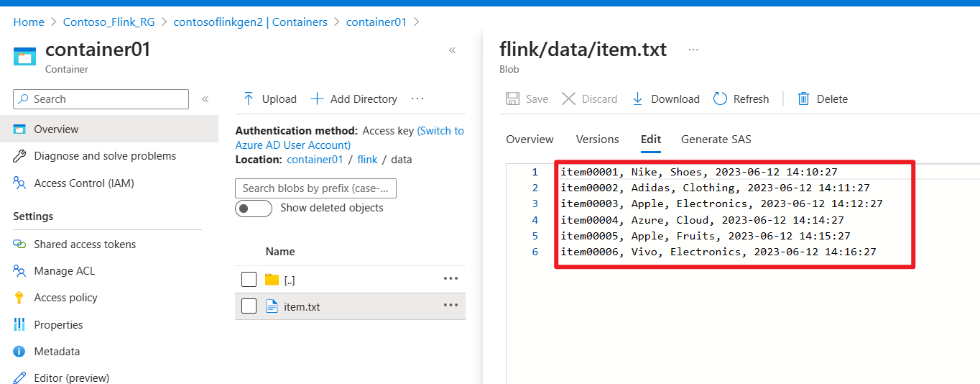Open Access Control (IAM) from sidebar
The height and width of the screenshot is (384, 980).
[83, 183]
